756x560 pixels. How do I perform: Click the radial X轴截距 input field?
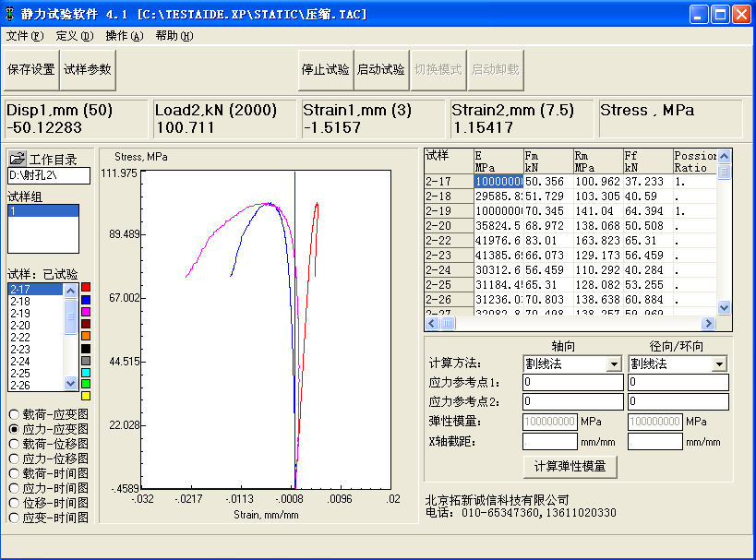pos(655,441)
